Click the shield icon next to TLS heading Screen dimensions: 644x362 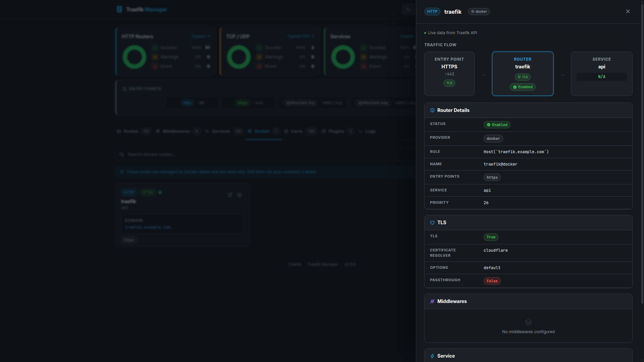tap(432, 223)
